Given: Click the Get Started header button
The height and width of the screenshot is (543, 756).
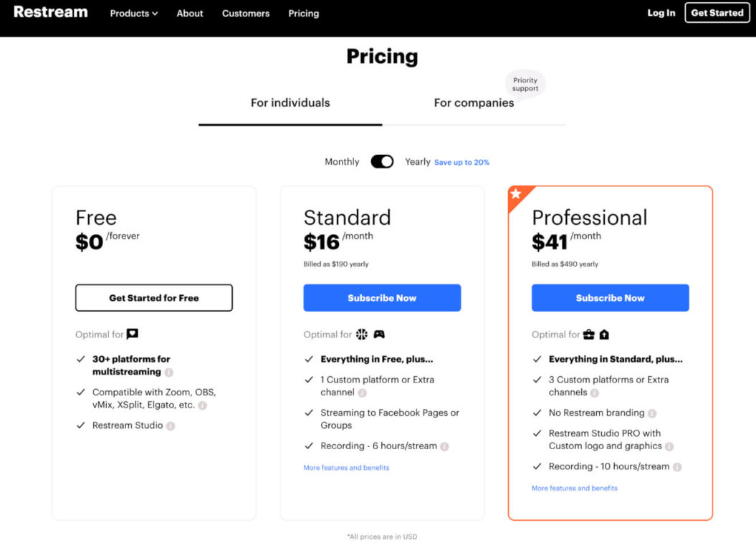Looking at the screenshot, I should pyautogui.click(x=717, y=13).
